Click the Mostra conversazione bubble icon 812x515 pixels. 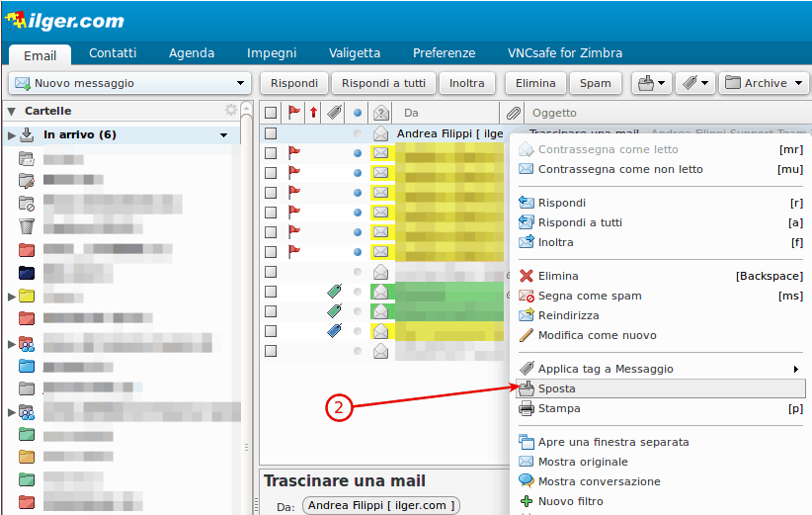(x=527, y=480)
